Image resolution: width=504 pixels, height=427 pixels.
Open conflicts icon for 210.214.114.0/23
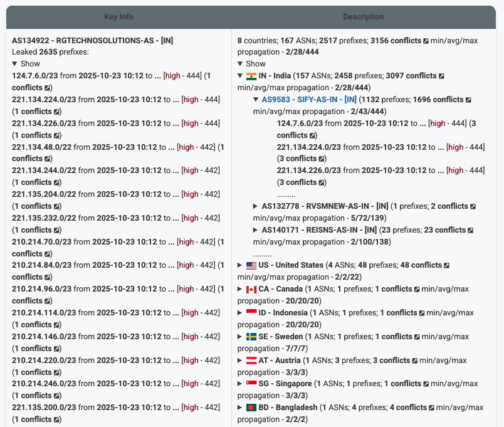(56, 324)
